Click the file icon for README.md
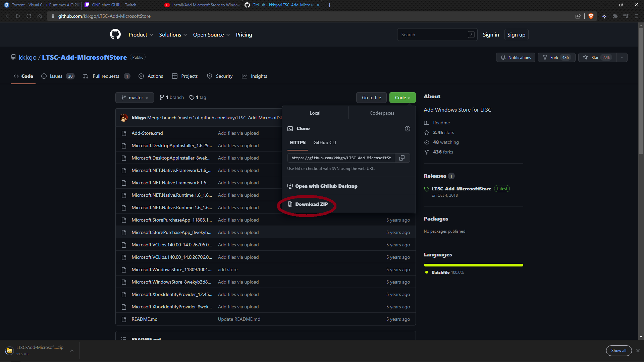Screen dimensions: 644x362 tap(124, 319)
